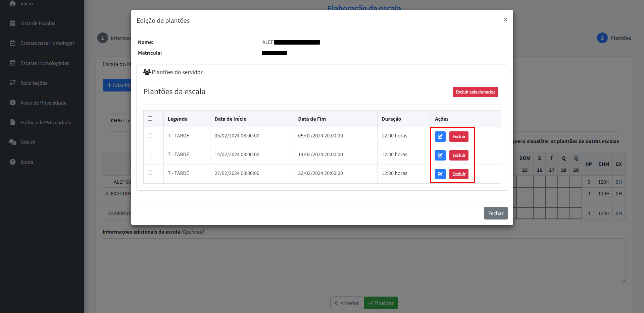Click step 1 circle indicator

click(102, 38)
